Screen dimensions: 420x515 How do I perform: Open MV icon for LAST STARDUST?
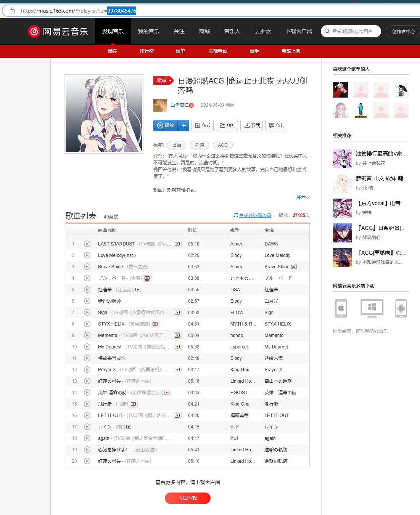click(x=177, y=244)
